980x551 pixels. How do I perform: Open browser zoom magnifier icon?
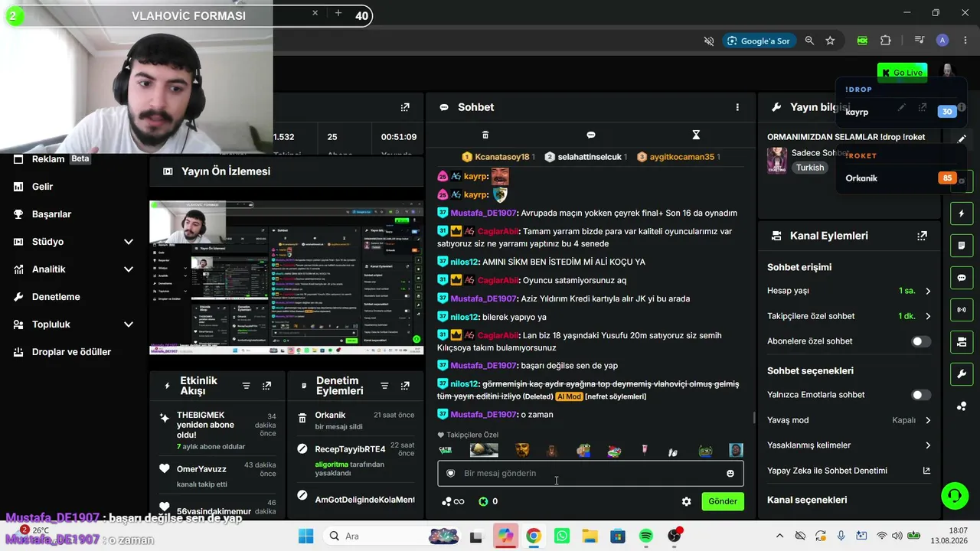click(809, 41)
